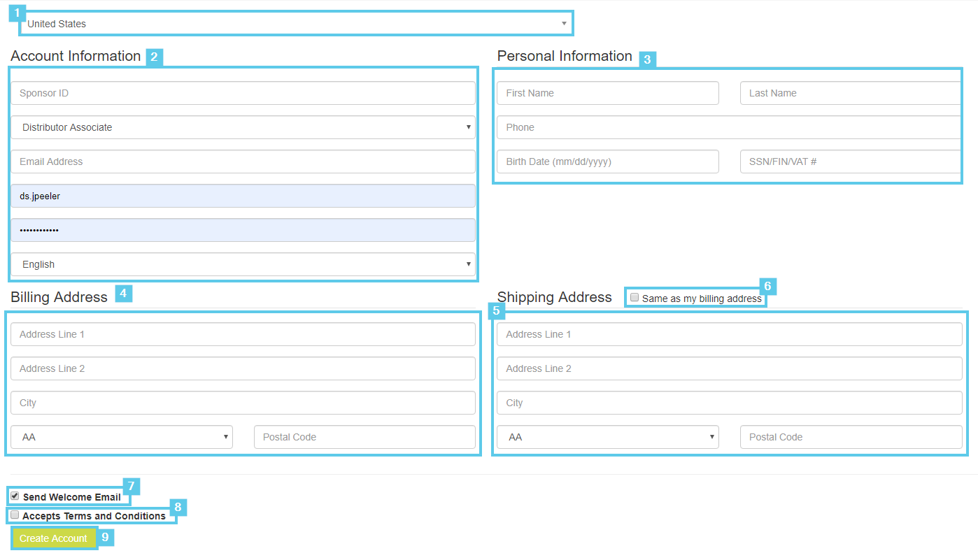The height and width of the screenshot is (560, 978).
Task: Focus the Email Address input
Action: (x=243, y=161)
